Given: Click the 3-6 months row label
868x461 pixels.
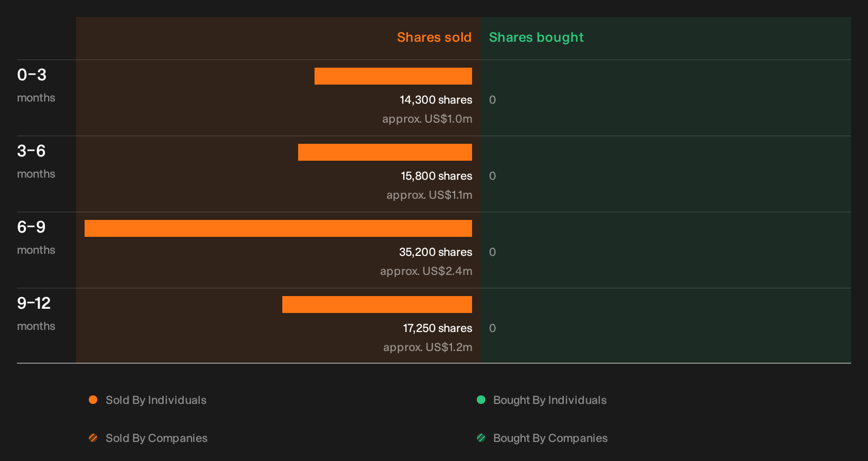Looking at the screenshot, I should point(36,161).
